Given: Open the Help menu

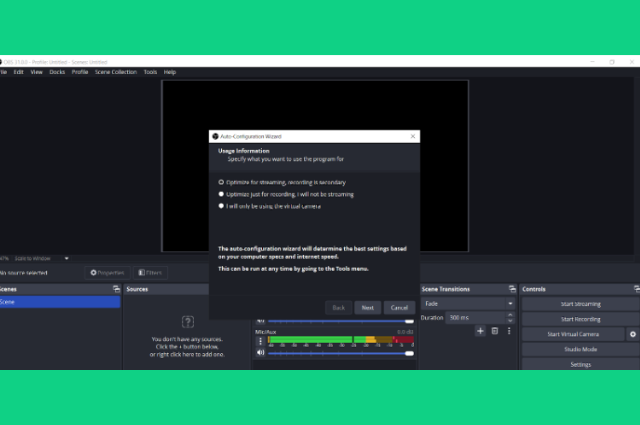Looking at the screenshot, I should click(170, 72).
